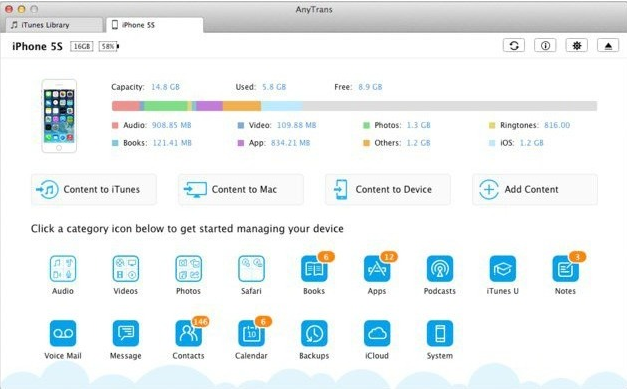Open the Books category

(314, 268)
